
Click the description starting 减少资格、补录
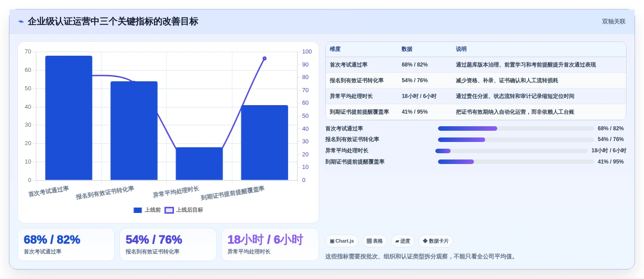pyautogui.click(x=507, y=80)
